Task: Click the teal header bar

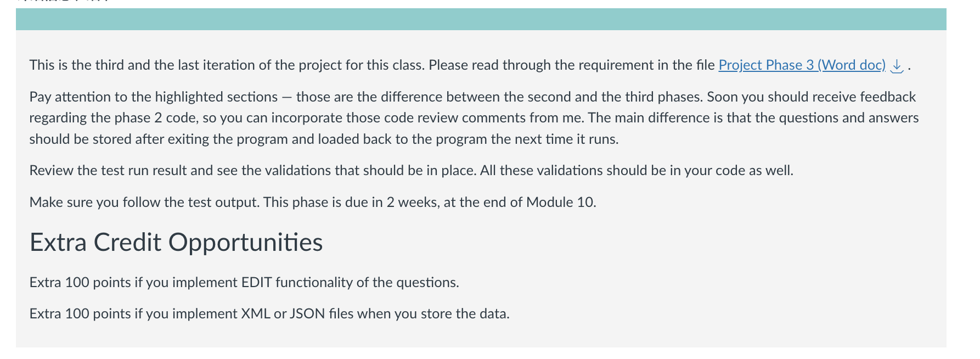Action: [x=481, y=19]
